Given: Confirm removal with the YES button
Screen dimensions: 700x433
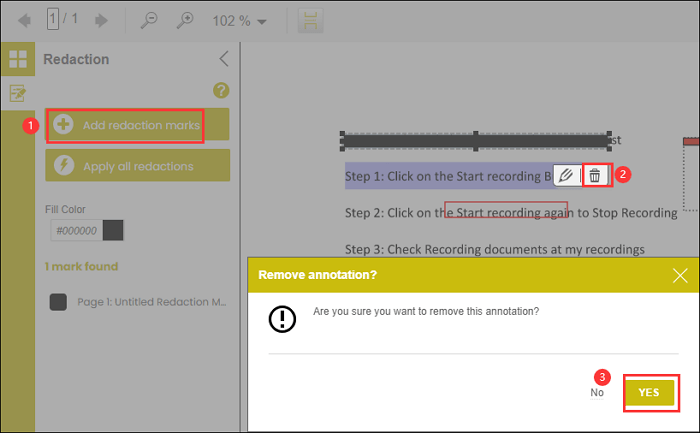Looking at the screenshot, I should pos(650,392).
